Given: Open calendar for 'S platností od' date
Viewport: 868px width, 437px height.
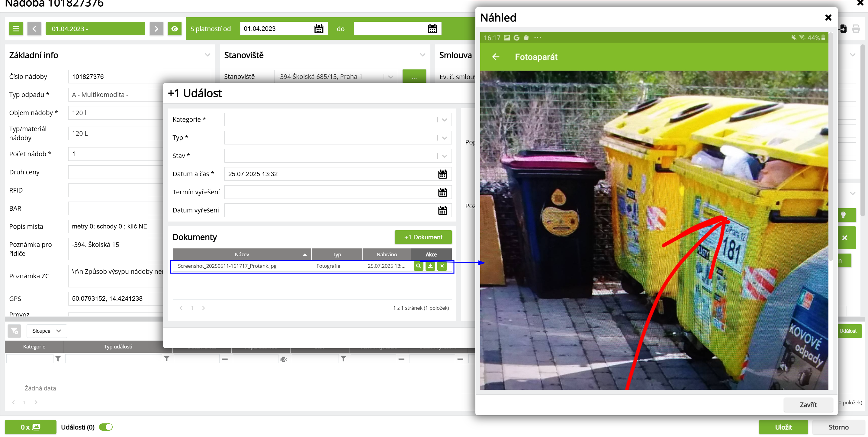Looking at the screenshot, I should [x=318, y=29].
